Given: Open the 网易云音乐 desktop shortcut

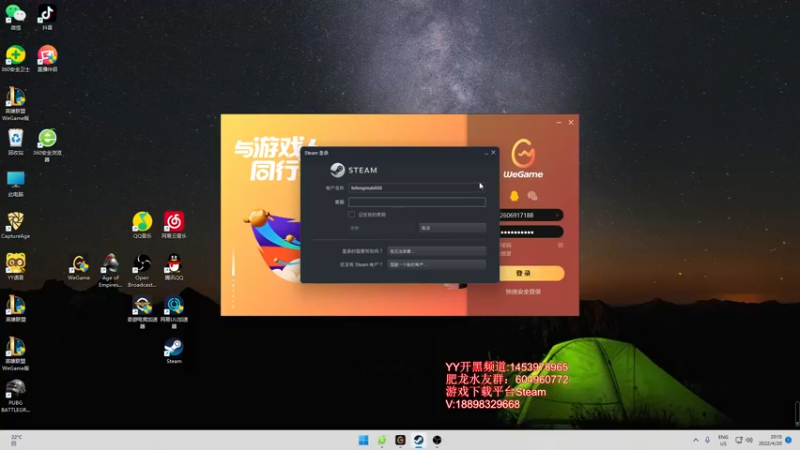Looking at the screenshot, I should pos(173,225).
